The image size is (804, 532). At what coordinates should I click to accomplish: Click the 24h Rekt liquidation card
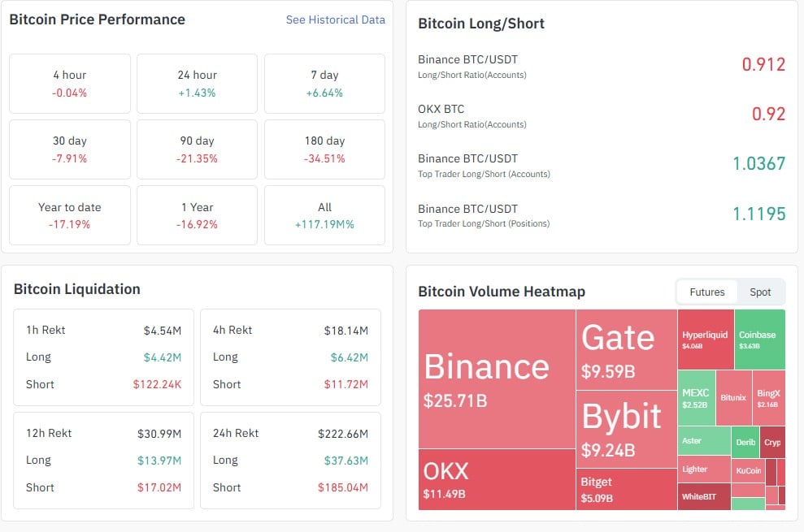pyautogui.click(x=289, y=460)
